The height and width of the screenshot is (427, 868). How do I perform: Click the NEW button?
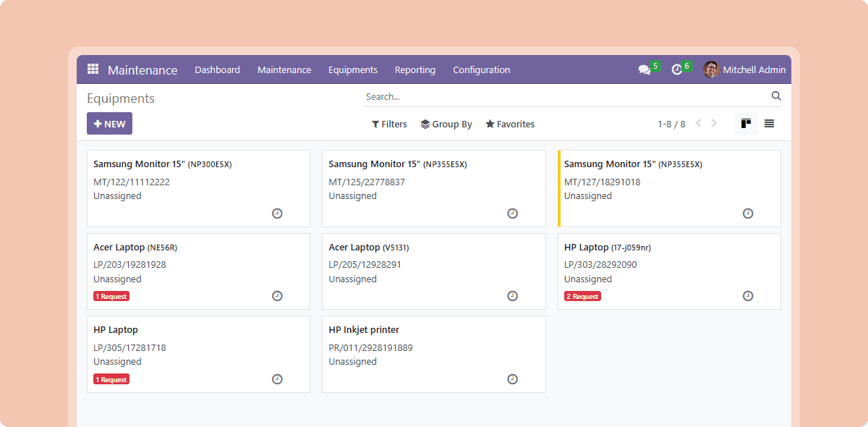[109, 124]
